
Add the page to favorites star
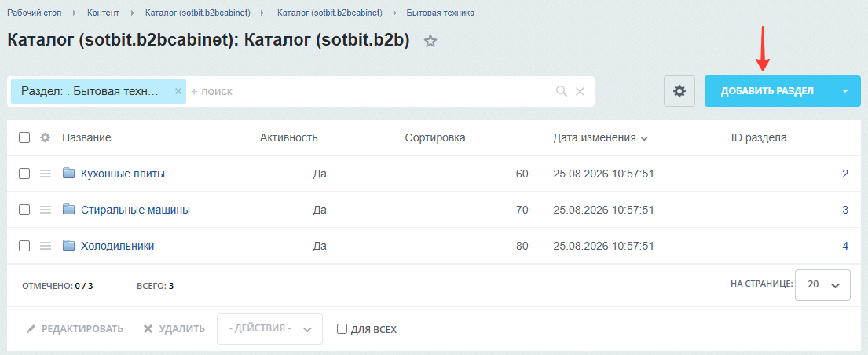pos(430,41)
